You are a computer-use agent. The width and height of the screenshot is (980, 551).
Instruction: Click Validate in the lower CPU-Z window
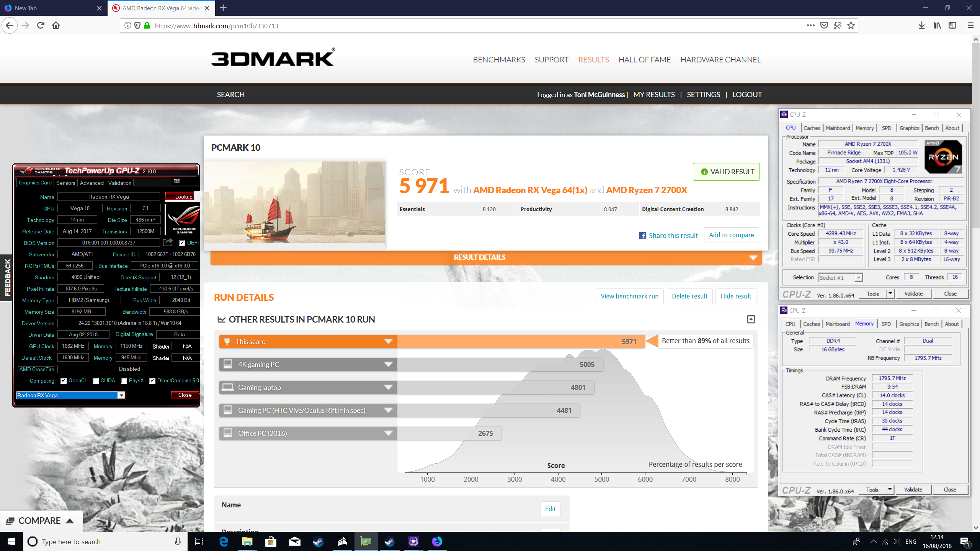[x=913, y=489]
